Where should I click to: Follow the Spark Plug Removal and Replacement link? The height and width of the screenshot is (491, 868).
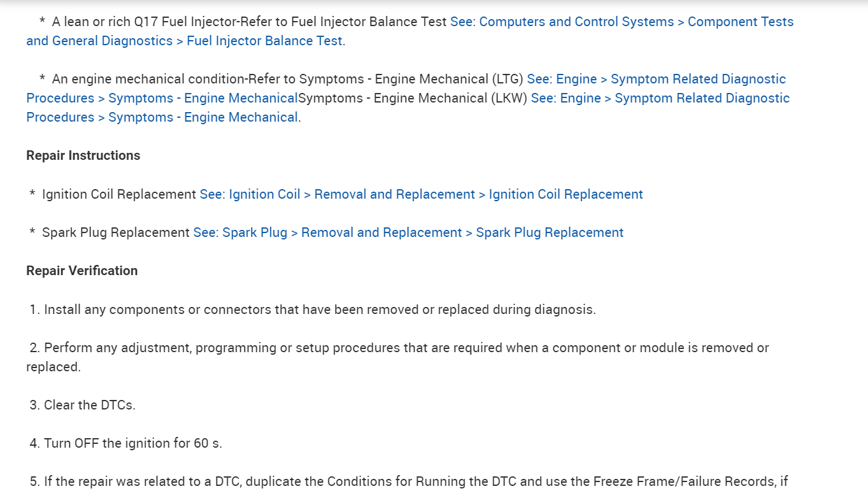click(408, 232)
